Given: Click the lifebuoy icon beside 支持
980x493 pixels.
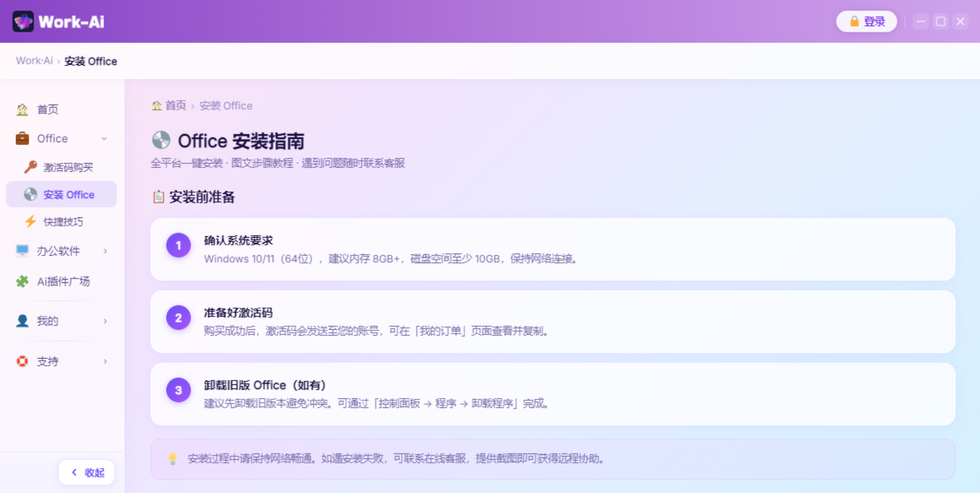Looking at the screenshot, I should pos(22,361).
